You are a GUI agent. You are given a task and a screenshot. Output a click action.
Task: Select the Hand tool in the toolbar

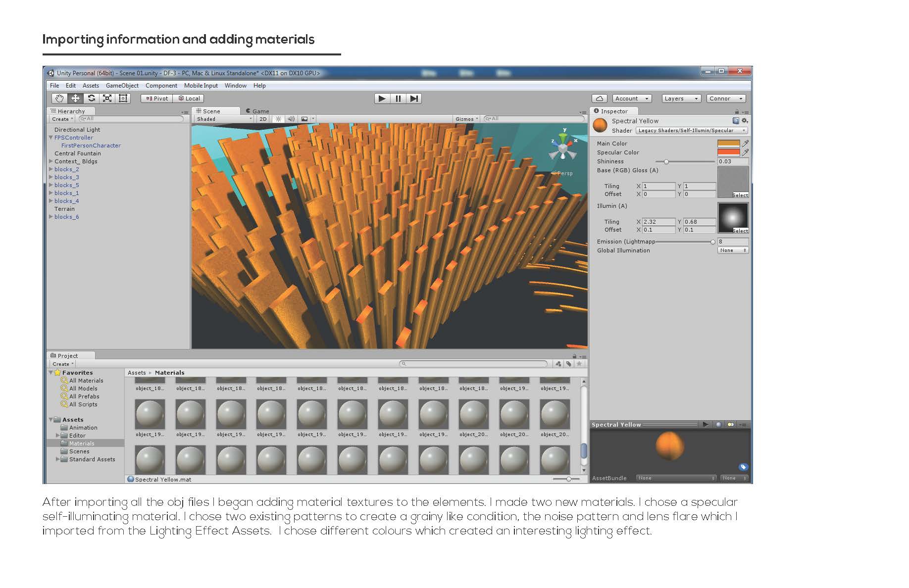pyautogui.click(x=58, y=98)
